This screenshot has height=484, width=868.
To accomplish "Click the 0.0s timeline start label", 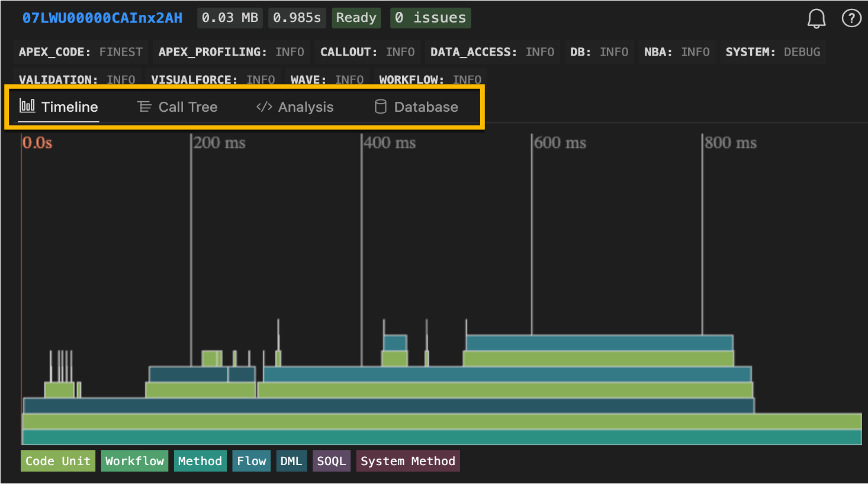I will (x=37, y=143).
